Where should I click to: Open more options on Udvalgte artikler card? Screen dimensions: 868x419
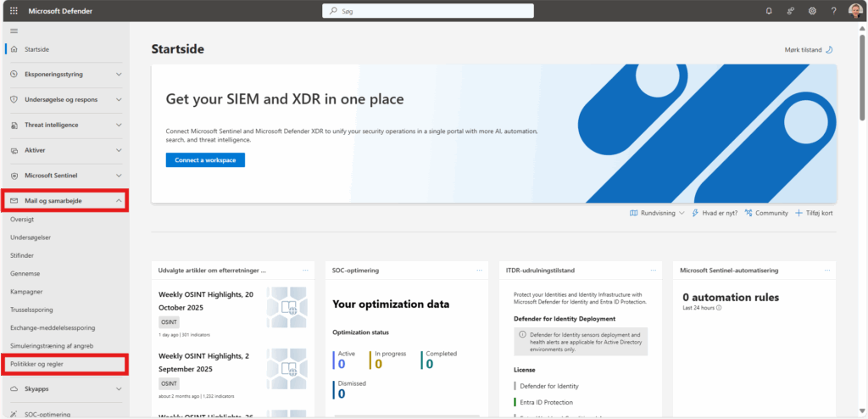305,271
